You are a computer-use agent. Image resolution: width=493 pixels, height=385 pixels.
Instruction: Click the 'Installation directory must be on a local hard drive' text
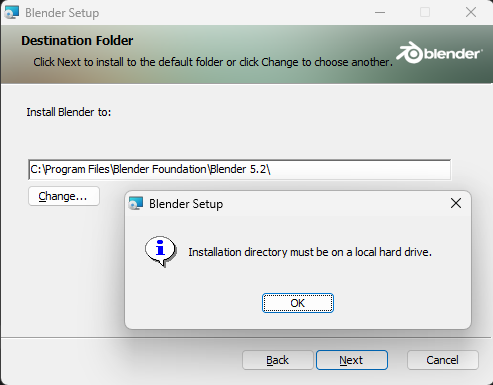tap(310, 252)
